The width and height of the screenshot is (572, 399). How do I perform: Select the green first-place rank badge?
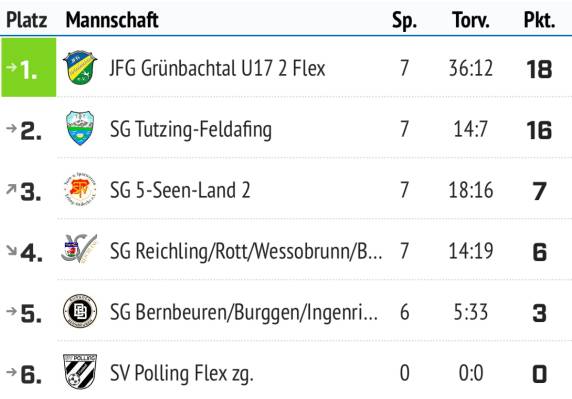29,67
